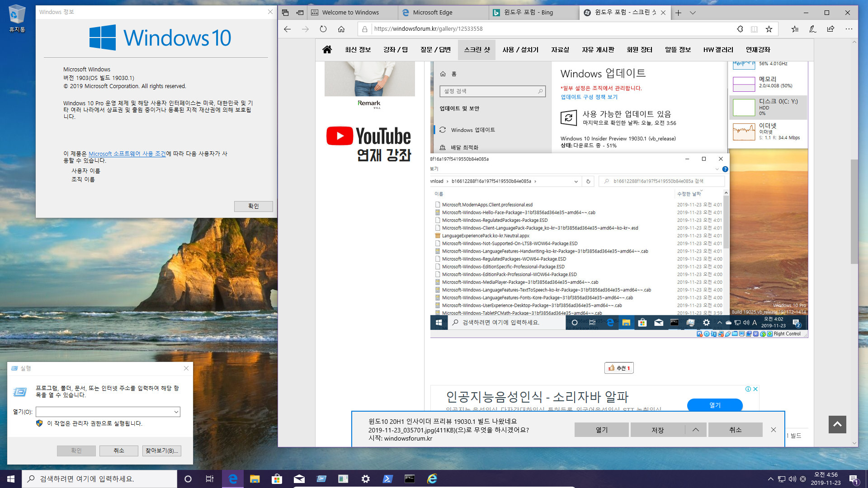Viewport: 868px width, 488px height.
Task: Open 스크린 샷 forum menu
Action: coord(477,50)
